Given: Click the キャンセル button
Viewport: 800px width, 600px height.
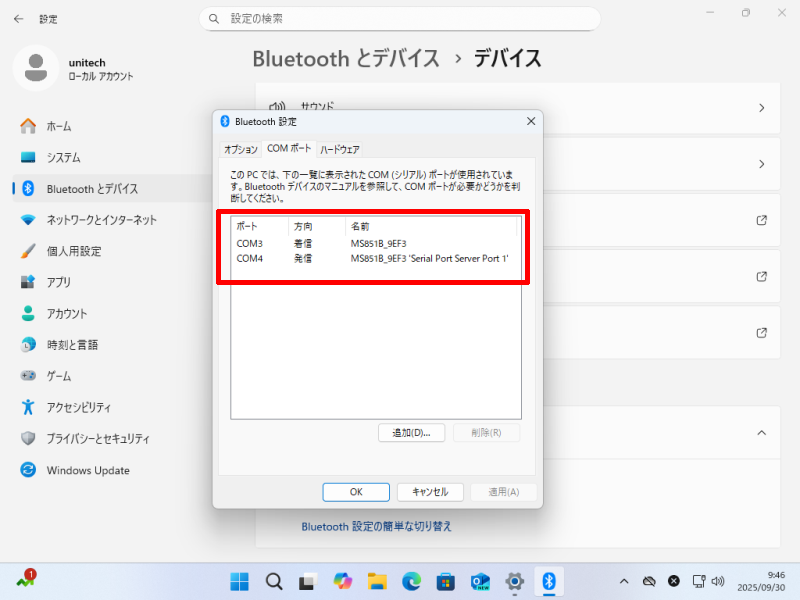Looking at the screenshot, I should coord(430,492).
